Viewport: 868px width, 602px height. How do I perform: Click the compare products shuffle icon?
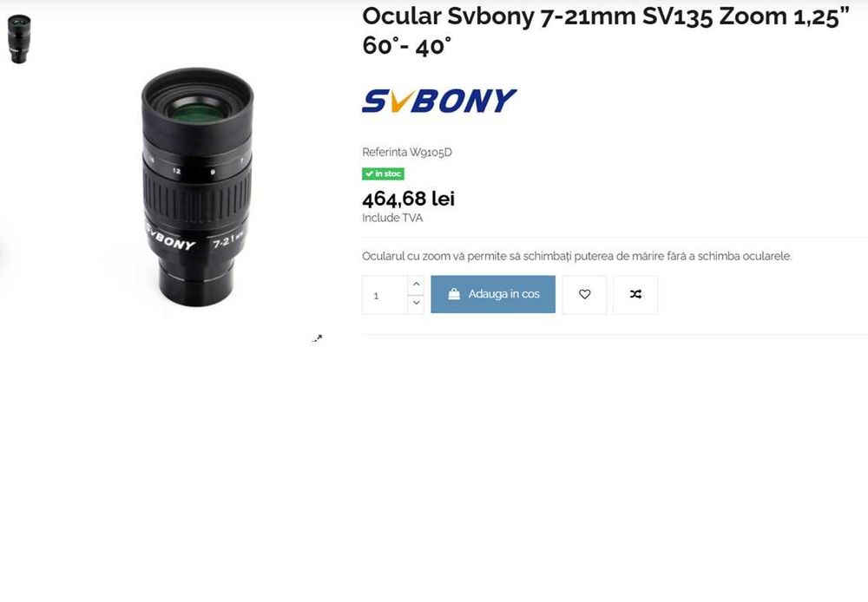[635, 294]
